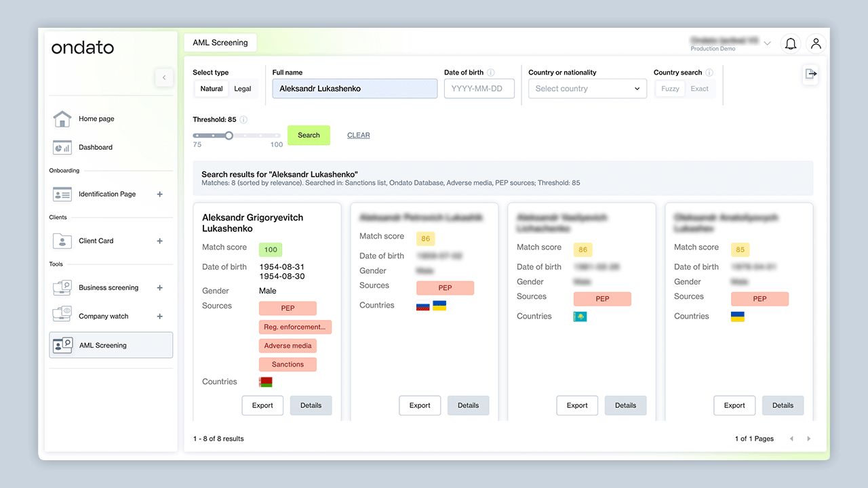The height and width of the screenshot is (488, 868).
Task: Click the Adverse media source tag
Action: pos(288,346)
